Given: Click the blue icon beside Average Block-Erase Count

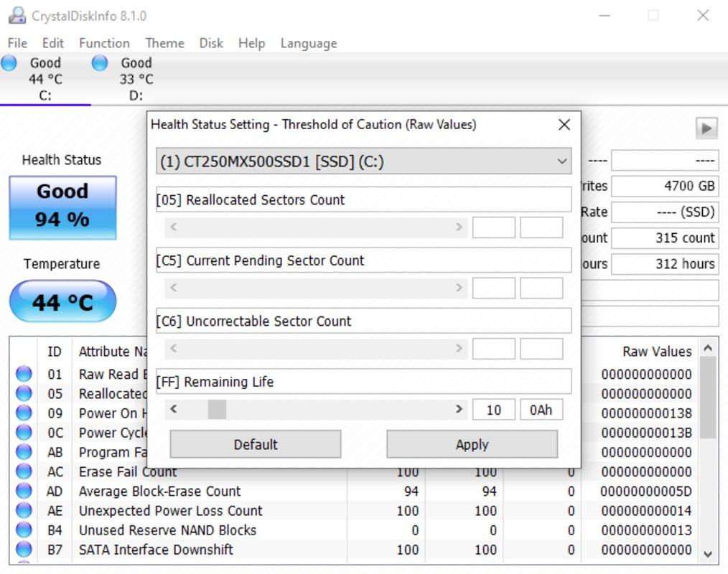Looking at the screenshot, I should (x=24, y=491).
